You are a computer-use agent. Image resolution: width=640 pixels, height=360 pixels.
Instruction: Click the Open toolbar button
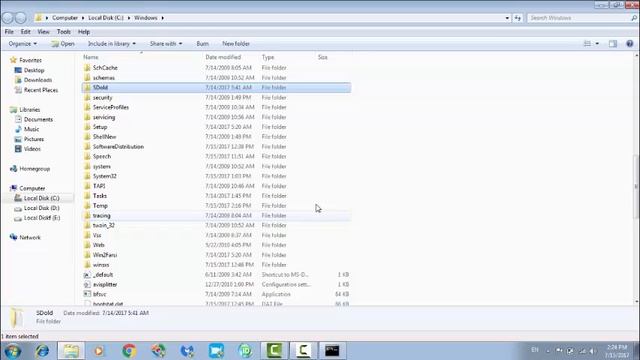(63, 44)
